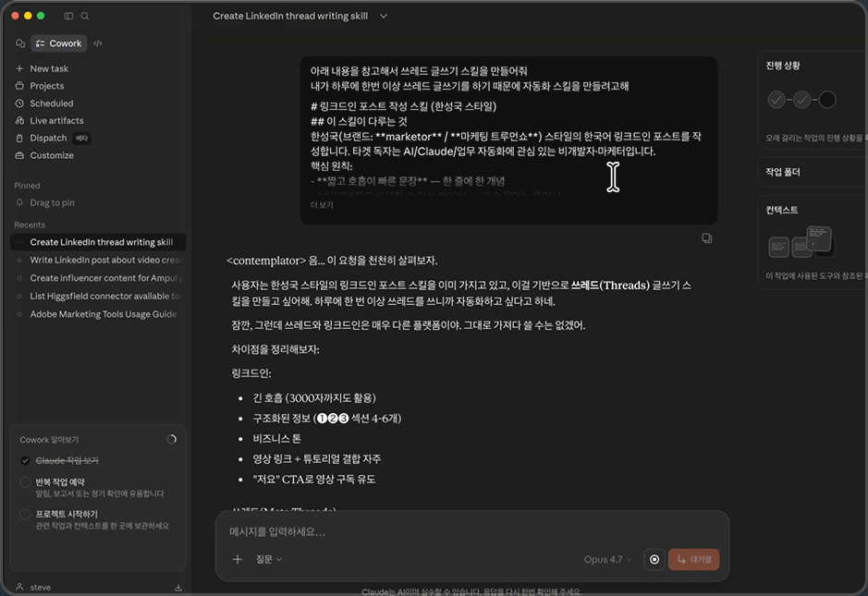868x596 pixels.
Task: Open Dispatch beta section
Action: [x=51, y=138]
